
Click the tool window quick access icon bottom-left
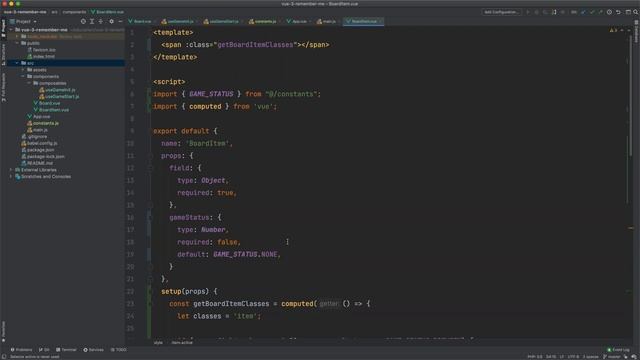(x=3, y=357)
